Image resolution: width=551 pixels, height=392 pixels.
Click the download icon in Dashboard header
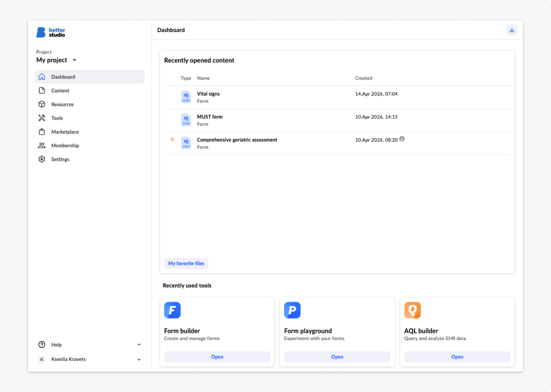pos(512,30)
